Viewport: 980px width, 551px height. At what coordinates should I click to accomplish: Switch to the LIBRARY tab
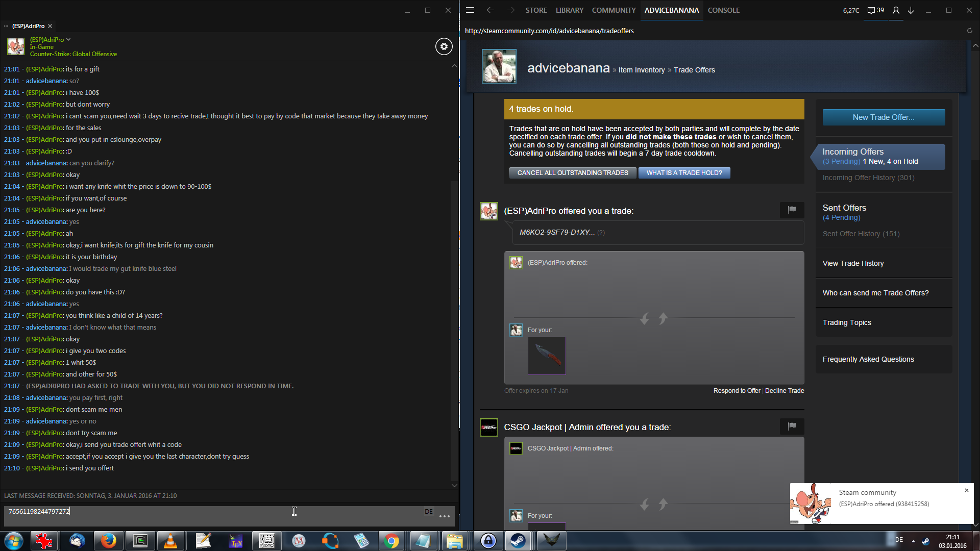point(569,10)
